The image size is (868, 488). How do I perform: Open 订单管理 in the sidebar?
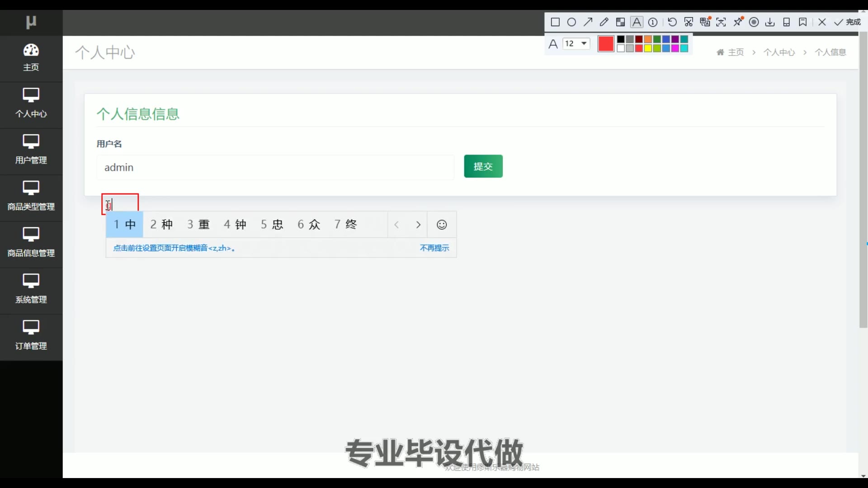click(31, 336)
